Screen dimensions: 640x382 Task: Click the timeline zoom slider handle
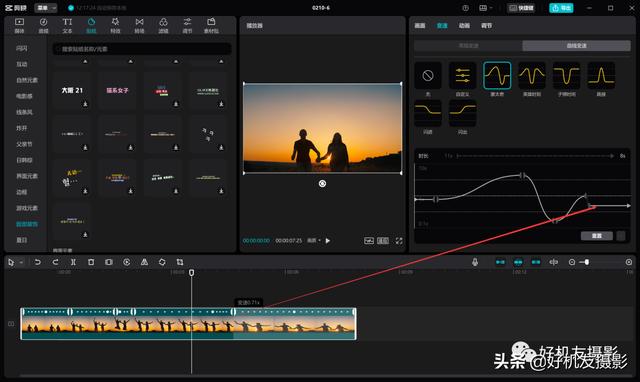(587, 262)
